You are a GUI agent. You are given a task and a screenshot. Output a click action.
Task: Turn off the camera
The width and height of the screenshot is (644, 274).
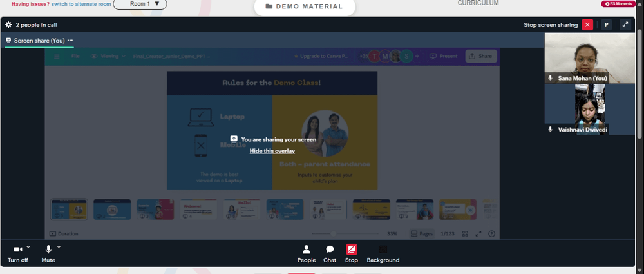coord(17,254)
